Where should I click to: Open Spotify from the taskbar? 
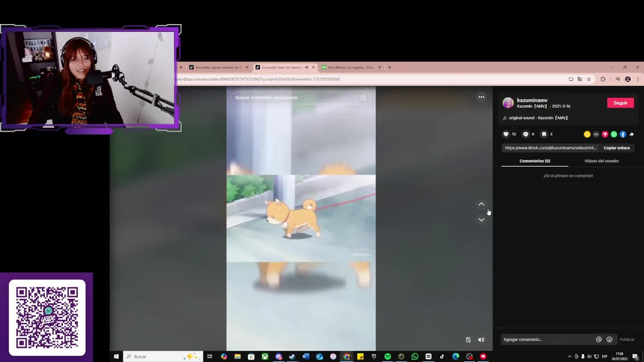(387, 356)
